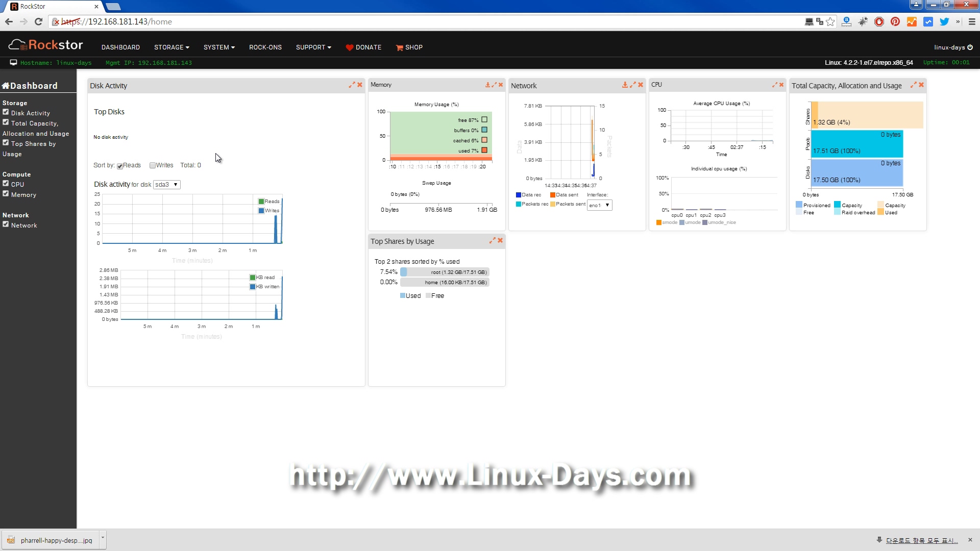Image resolution: width=980 pixels, height=551 pixels.
Task: Open download item options arrow
Action: (x=103, y=539)
